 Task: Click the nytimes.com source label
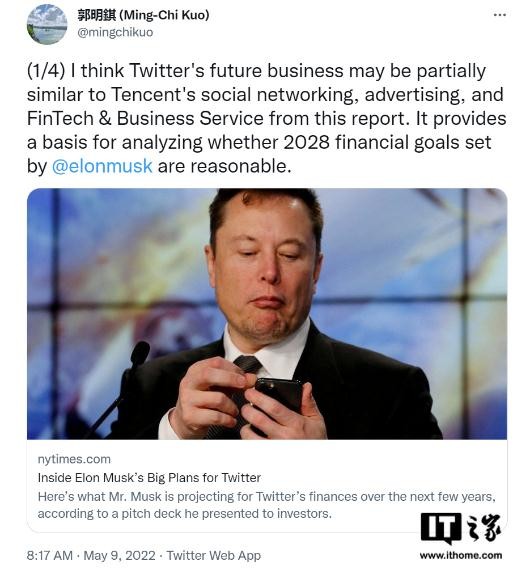(x=74, y=459)
